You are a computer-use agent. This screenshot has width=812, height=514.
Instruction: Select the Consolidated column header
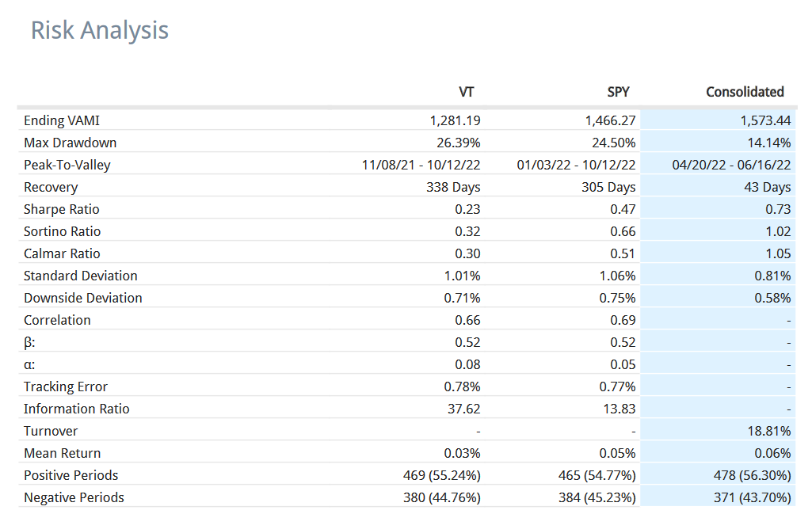745,92
